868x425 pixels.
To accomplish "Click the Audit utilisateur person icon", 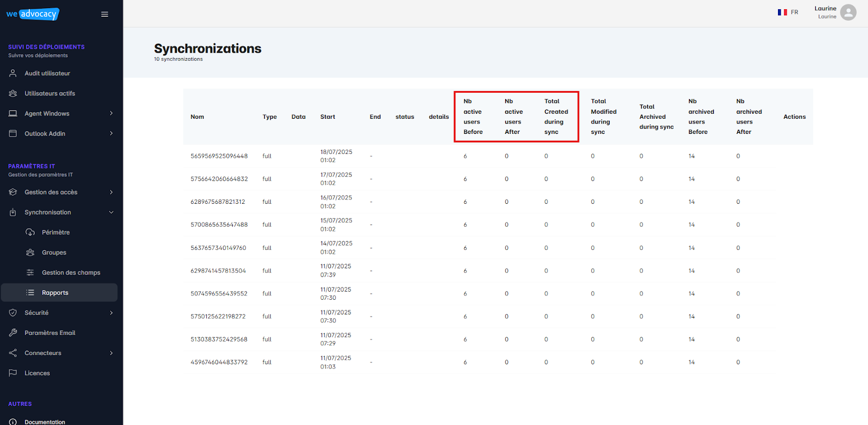I will (13, 73).
